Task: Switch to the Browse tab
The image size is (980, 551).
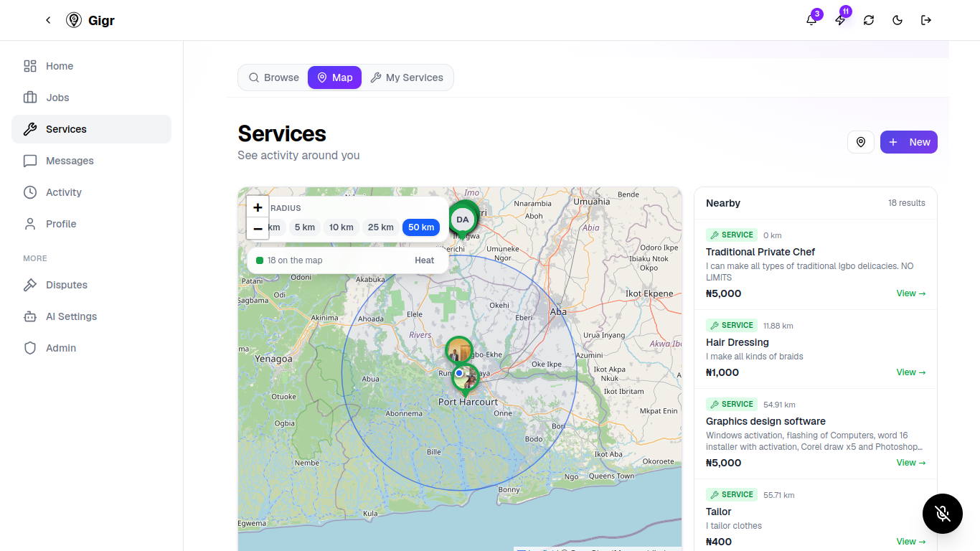Action: tap(274, 77)
